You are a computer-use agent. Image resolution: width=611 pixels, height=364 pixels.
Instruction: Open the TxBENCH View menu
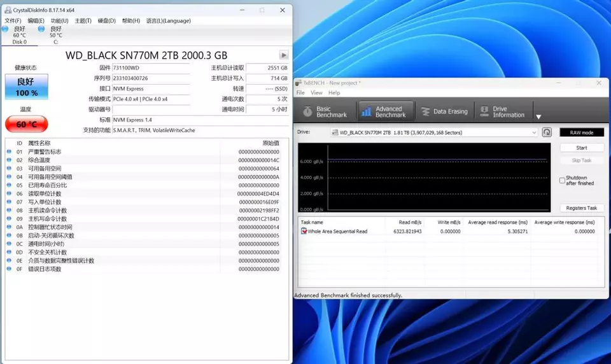tap(316, 93)
